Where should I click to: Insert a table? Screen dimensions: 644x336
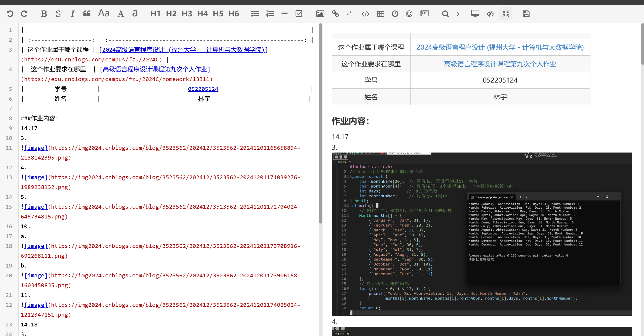380,14
